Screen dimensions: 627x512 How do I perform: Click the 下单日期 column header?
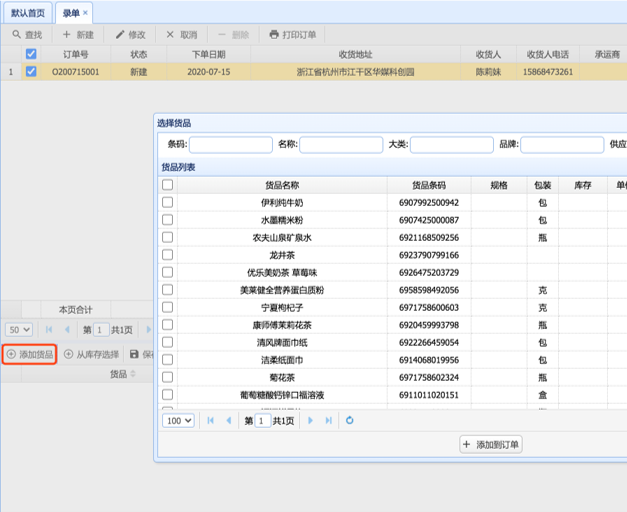pos(208,54)
